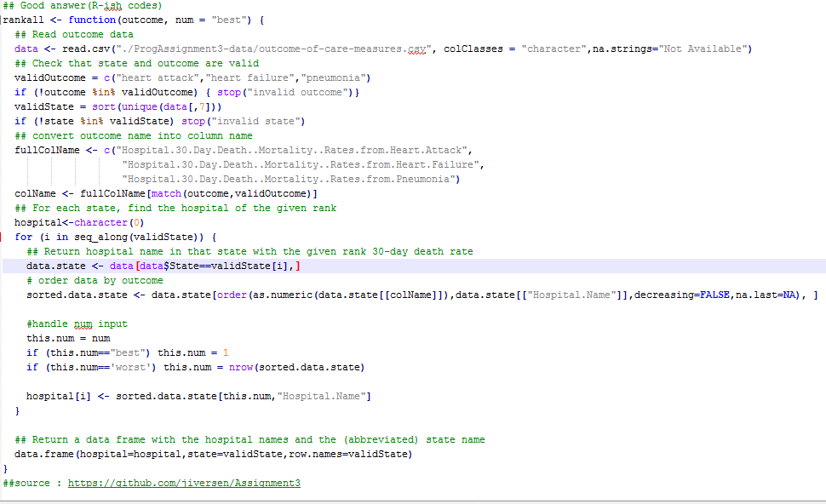
Task: Click the Heart.Failure column name string
Action: (301, 165)
